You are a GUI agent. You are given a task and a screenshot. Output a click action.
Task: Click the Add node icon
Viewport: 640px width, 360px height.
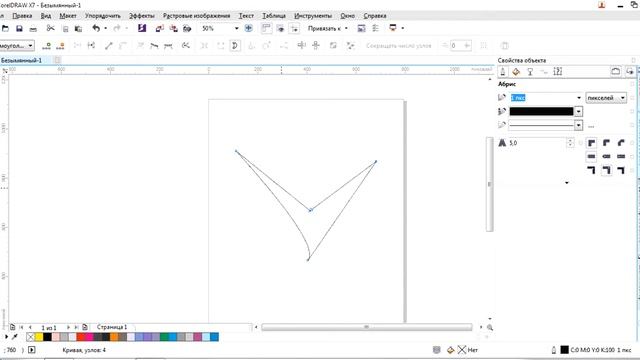(47, 46)
